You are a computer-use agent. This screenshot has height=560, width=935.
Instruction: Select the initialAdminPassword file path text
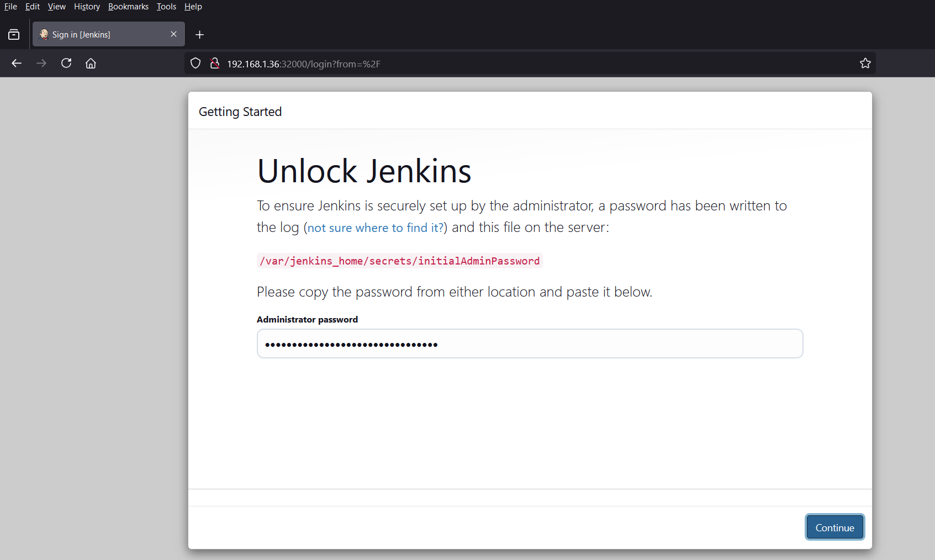coord(400,261)
